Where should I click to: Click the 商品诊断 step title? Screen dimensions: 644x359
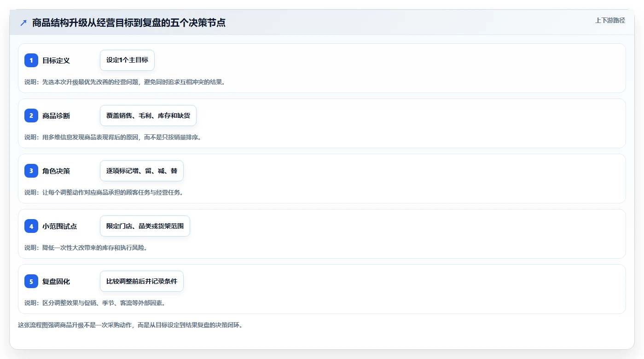pos(56,116)
